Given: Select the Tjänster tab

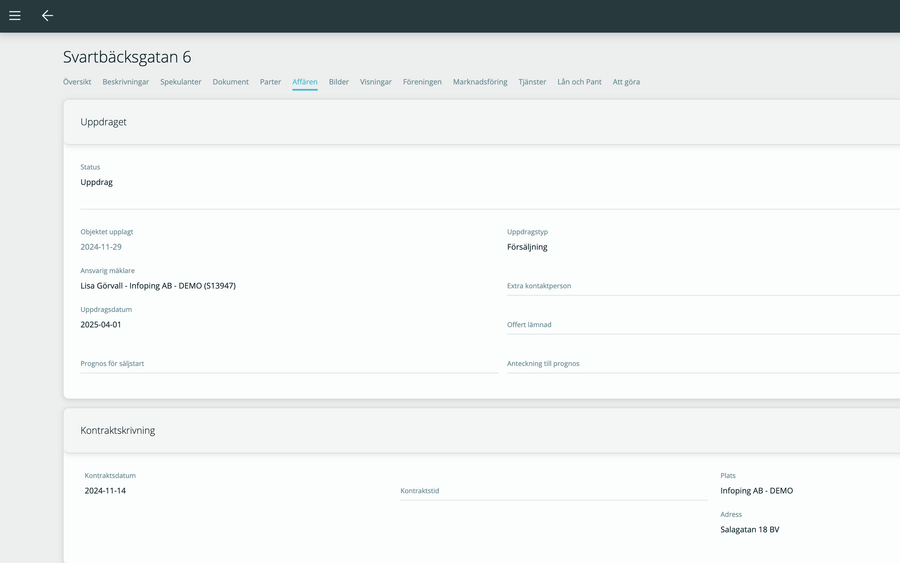Looking at the screenshot, I should click(532, 82).
